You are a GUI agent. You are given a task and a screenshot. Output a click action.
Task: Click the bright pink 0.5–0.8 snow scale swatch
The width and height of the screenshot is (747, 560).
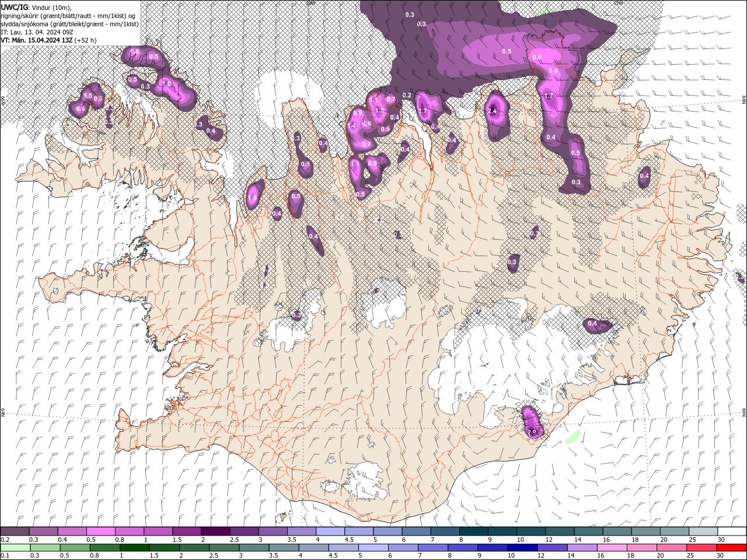click(100, 531)
